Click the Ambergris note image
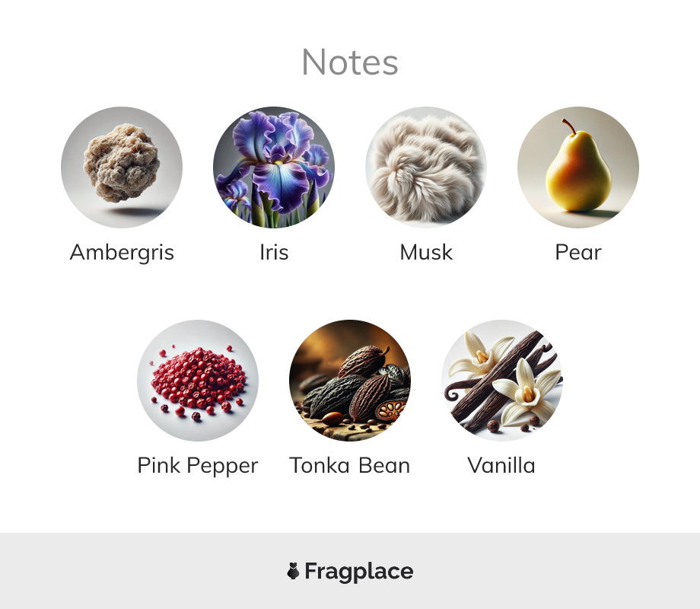 [x=122, y=167]
